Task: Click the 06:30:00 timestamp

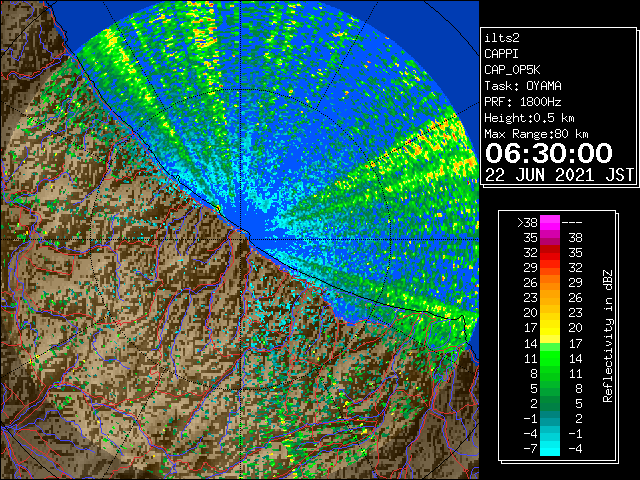Action: click(549, 153)
